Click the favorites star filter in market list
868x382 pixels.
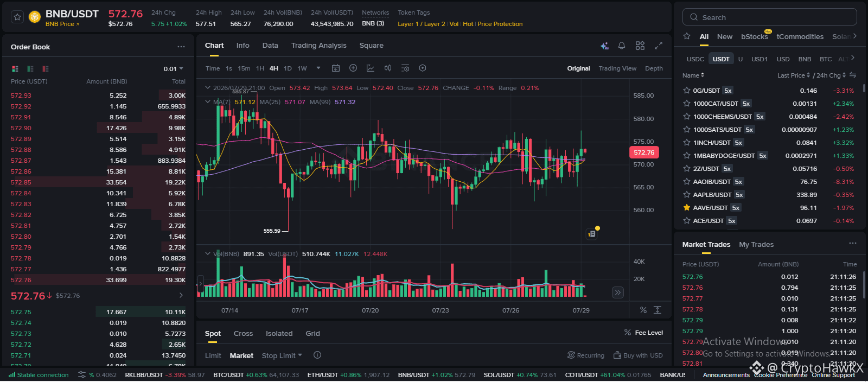pyautogui.click(x=687, y=36)
